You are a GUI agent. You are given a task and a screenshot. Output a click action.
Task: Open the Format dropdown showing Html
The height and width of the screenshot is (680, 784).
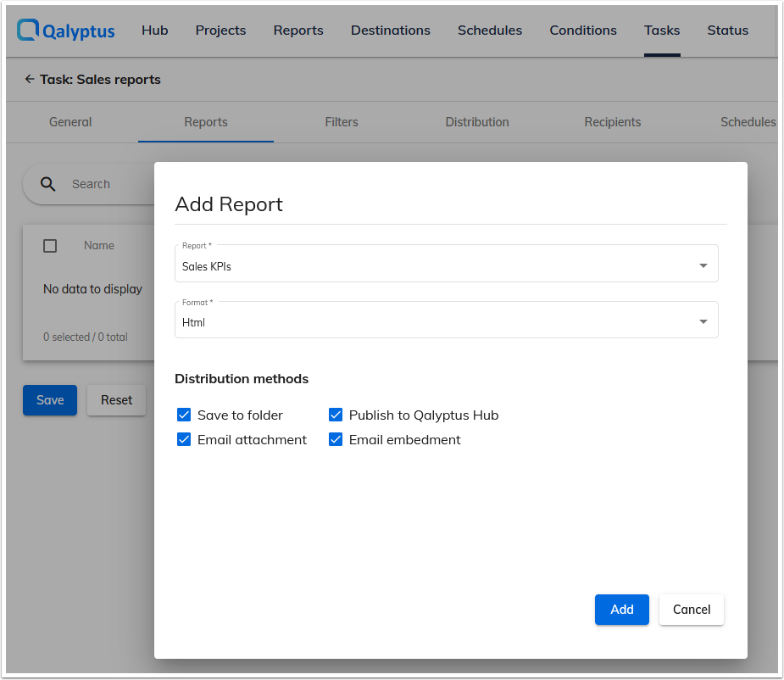click(x=447, y=320)
